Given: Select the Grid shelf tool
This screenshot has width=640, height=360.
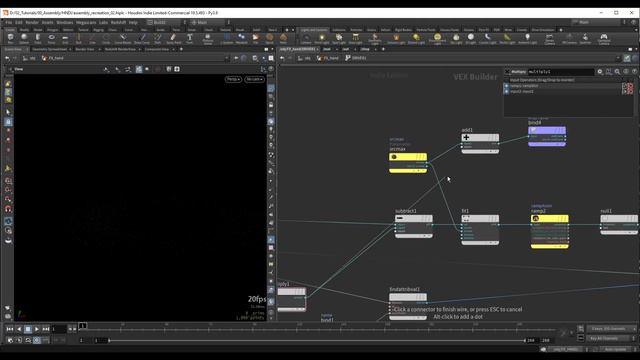Looking at the screenshot, I should (x=65, y=39).
